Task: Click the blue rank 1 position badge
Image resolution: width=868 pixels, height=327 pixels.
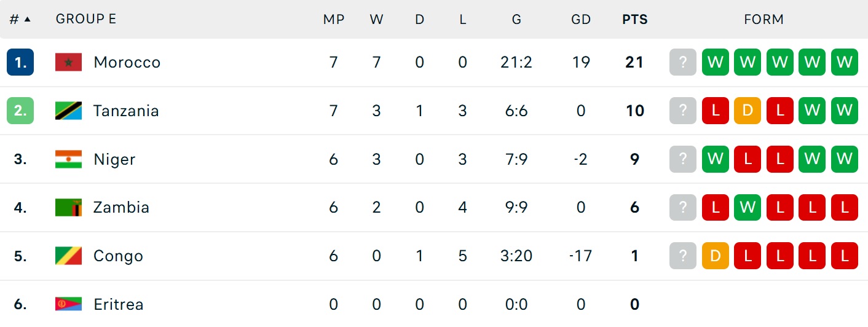Action: click(x=20, y=62)
